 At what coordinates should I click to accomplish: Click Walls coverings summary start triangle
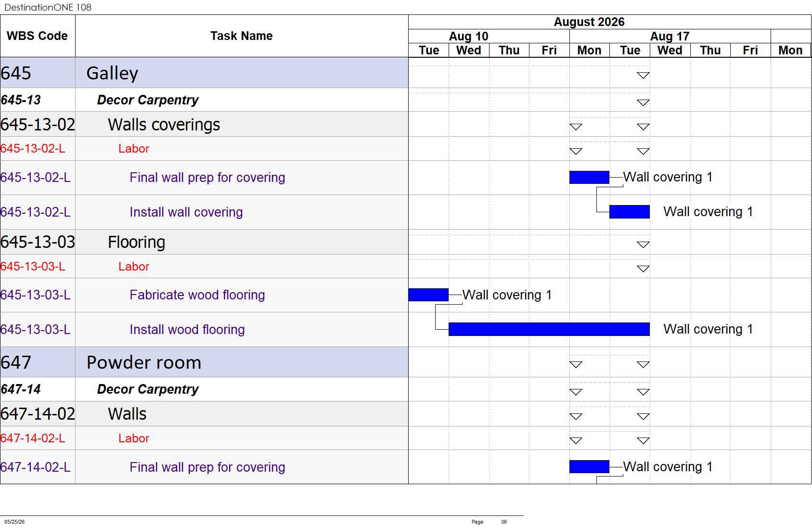tap(576, 127)
